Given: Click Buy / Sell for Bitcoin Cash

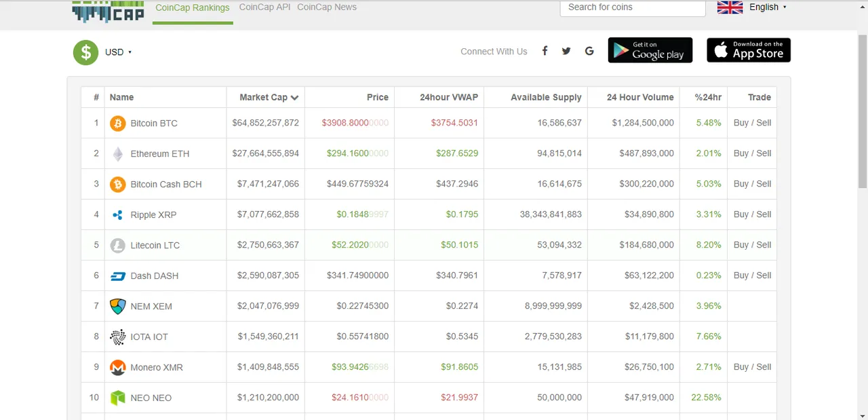Looking at the screenshot, I should [752, 184].
